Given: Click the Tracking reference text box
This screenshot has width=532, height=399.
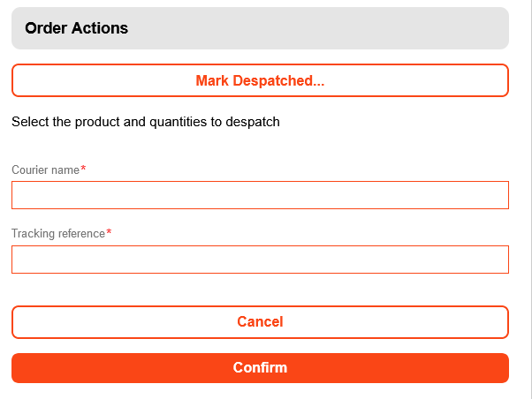Looking at the screenshot, I should click(x=260, y=260).
